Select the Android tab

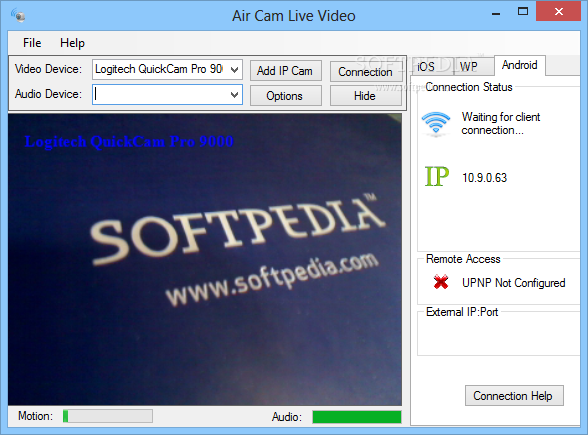pyautogui.click(x=520, y=65)
